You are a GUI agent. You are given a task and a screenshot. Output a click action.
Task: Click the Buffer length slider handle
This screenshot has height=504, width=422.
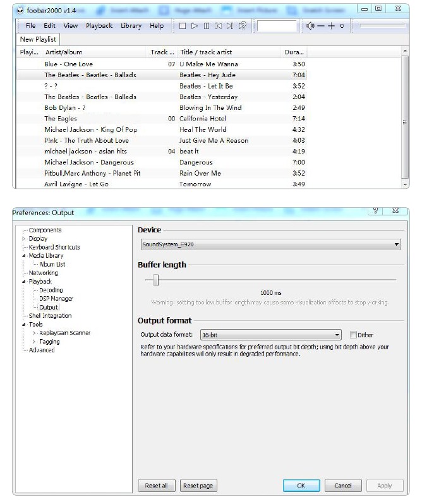click(x=156, y=280)
